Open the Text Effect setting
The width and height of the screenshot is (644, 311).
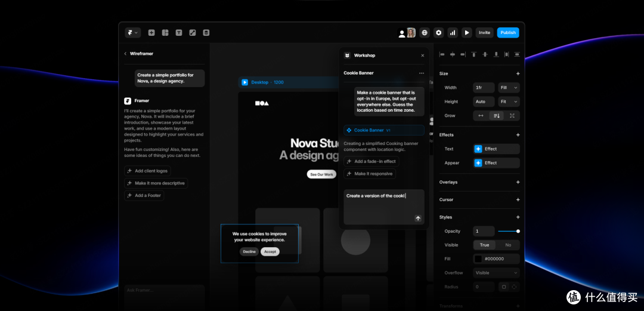click(x=497, y=149)
